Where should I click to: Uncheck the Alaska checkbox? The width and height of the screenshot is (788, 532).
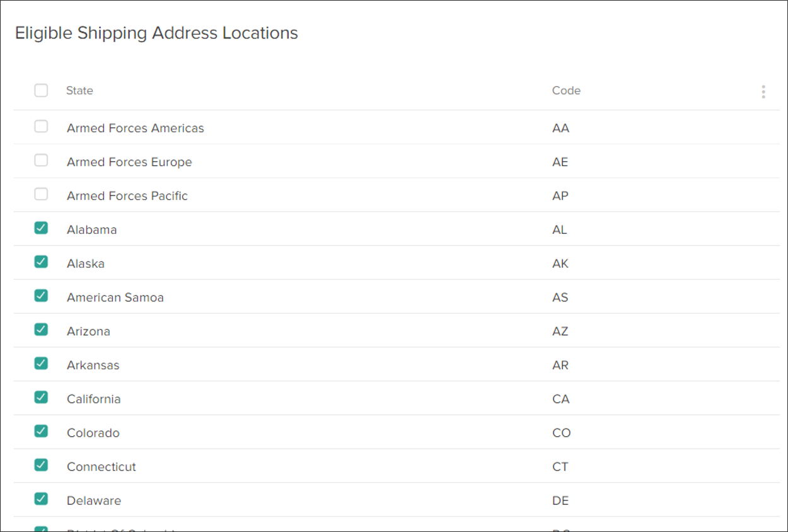coord(41,262)
